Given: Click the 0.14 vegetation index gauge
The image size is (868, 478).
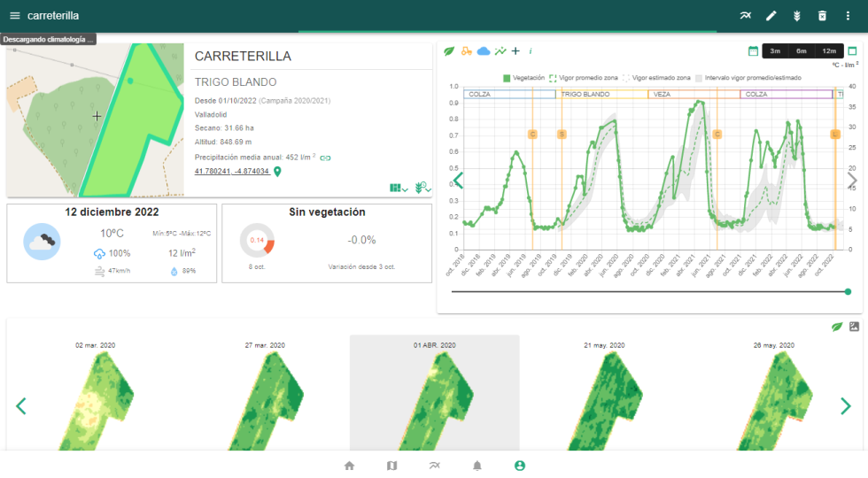Looking at the screenshot, I should click(x=257, y=240).
